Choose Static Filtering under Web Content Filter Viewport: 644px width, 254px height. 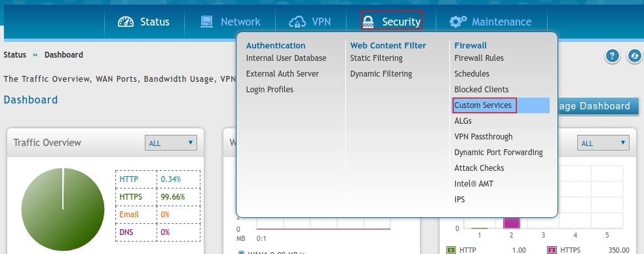(x=376, y=58)
